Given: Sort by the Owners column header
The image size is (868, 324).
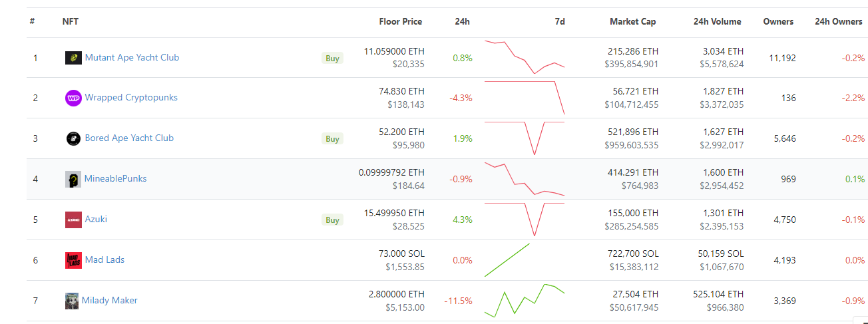Looking at the screenshot, I should pyautogui.click(x=778, y=21).
